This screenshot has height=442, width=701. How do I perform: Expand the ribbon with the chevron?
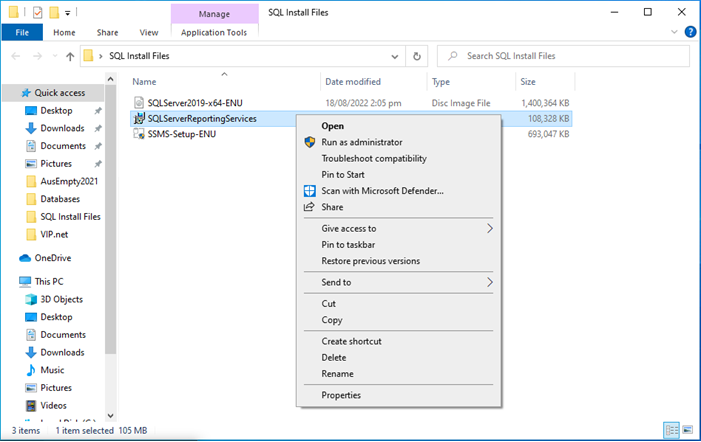pos(674,32)
